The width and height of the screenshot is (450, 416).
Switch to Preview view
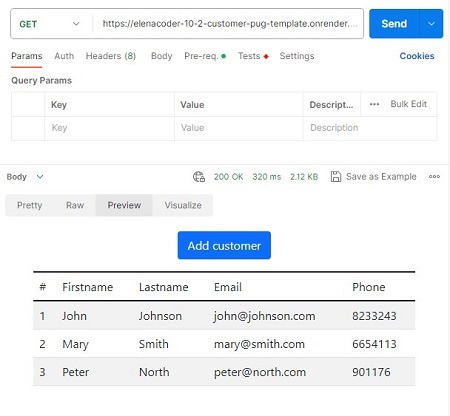(x=124, y=205)
